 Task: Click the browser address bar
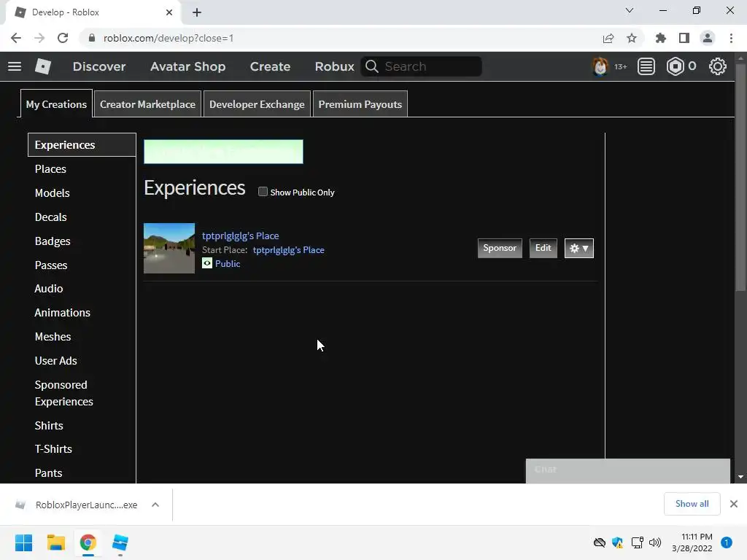point(338,38)
